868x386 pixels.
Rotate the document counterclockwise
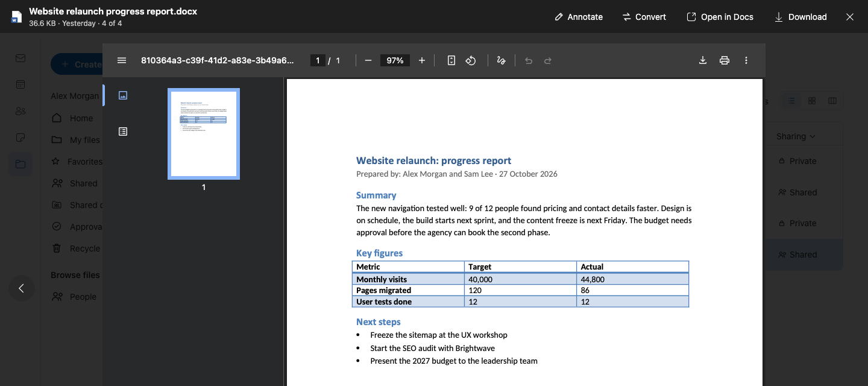point(471,60)
